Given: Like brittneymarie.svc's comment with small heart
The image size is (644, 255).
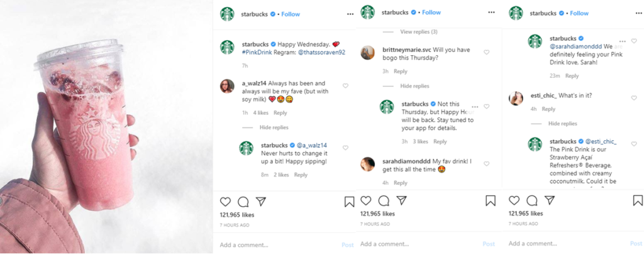Looking at the screenshot, I should (x=486, y=52).
